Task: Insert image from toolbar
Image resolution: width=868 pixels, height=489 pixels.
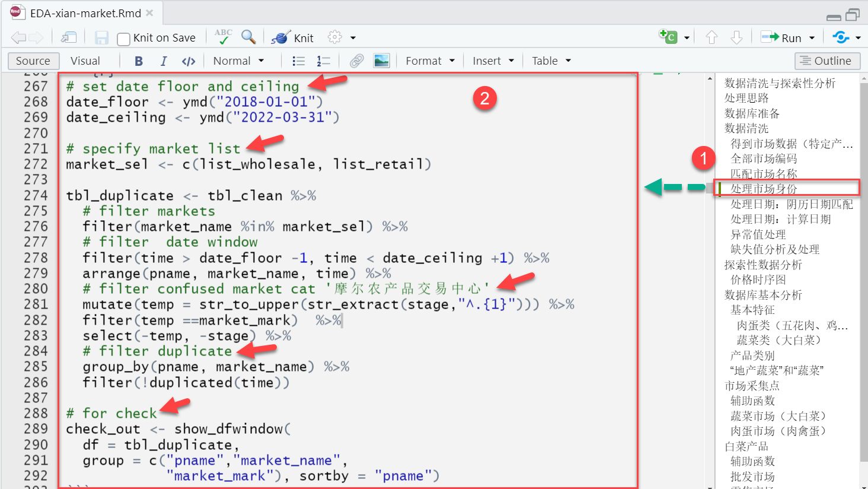Action: [x=381, y=61]
